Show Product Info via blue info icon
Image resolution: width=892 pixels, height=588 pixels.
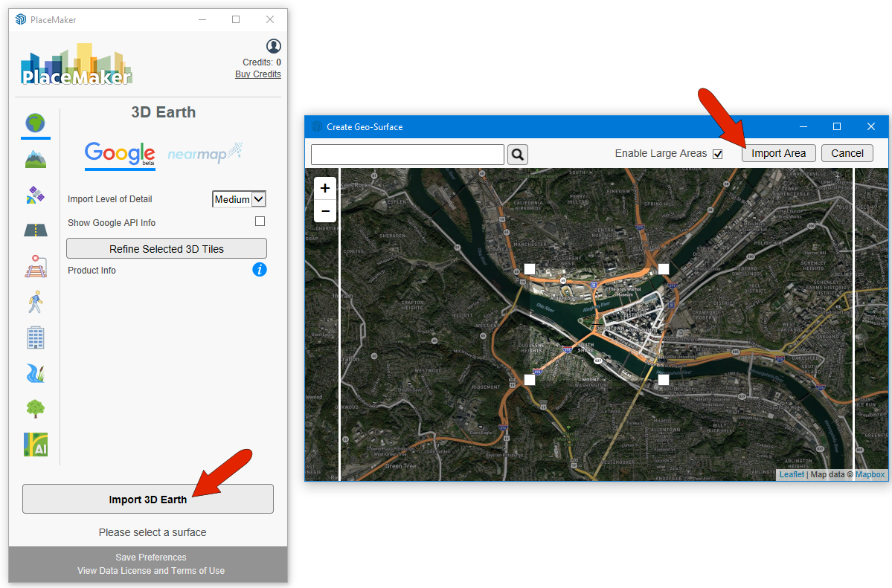[260, 270]
